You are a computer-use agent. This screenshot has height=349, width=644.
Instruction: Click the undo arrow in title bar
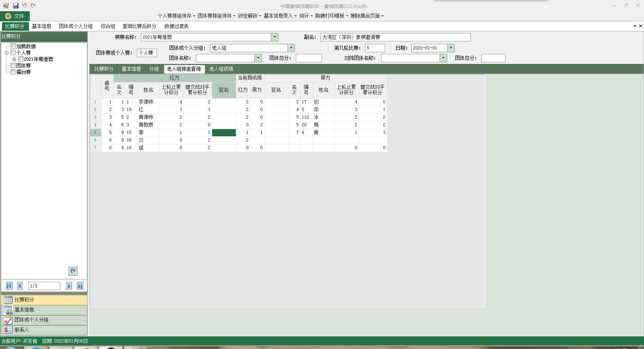click(x=25, y=6)
